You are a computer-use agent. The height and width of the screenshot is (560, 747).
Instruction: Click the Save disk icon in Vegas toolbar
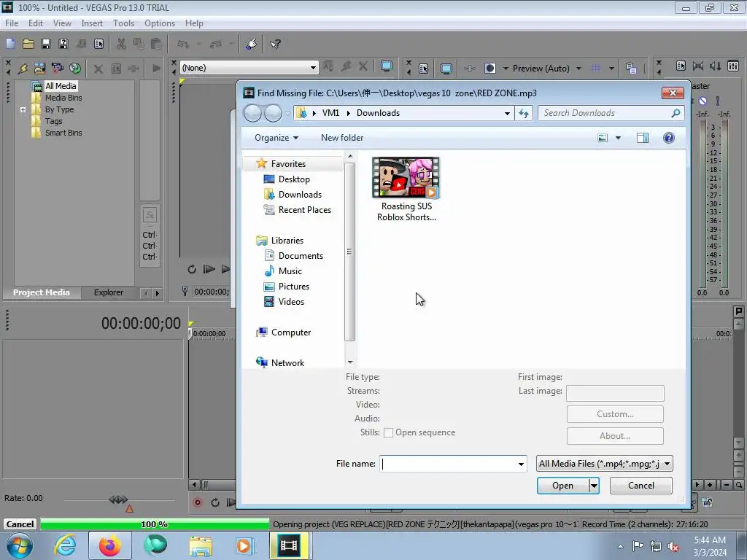(46, 44)
